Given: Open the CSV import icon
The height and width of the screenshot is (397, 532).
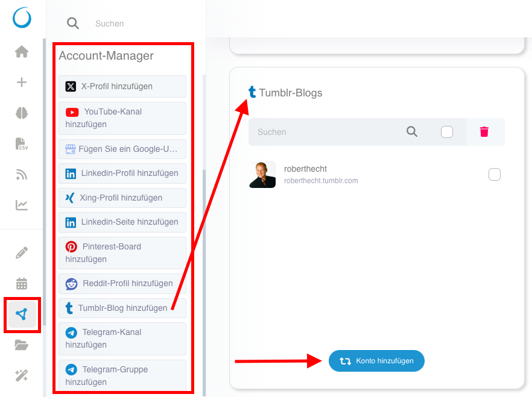Looking at the screenshot, I should coord(22,143).
